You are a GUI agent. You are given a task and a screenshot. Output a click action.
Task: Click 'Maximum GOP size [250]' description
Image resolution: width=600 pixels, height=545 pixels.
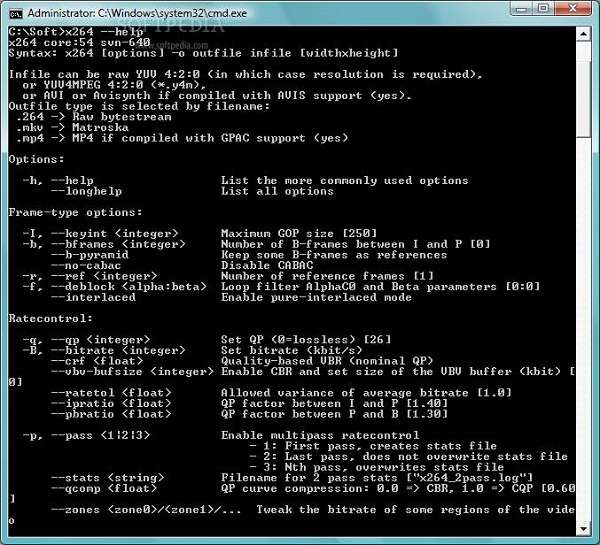299,233
